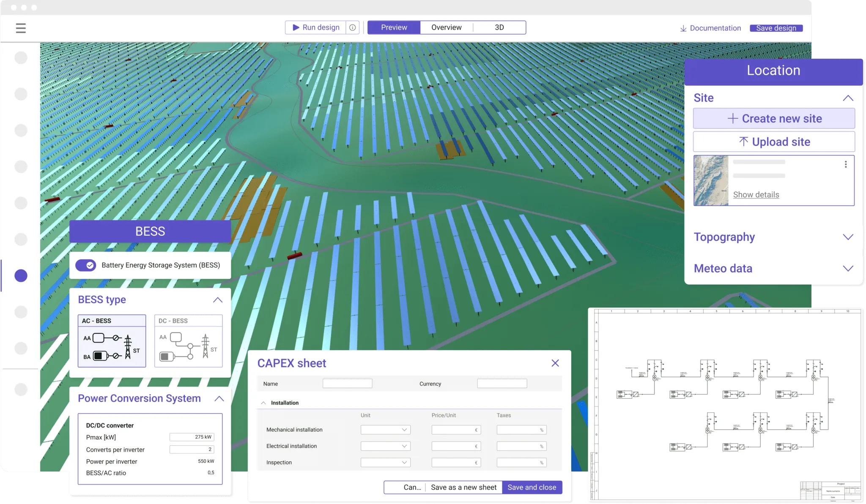Click the CAPEX sheet Name input field
866x504 pixels.
coord(347,384)
